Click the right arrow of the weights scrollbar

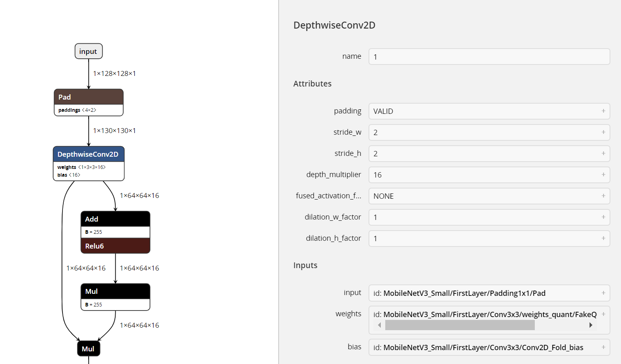(591, 325)
